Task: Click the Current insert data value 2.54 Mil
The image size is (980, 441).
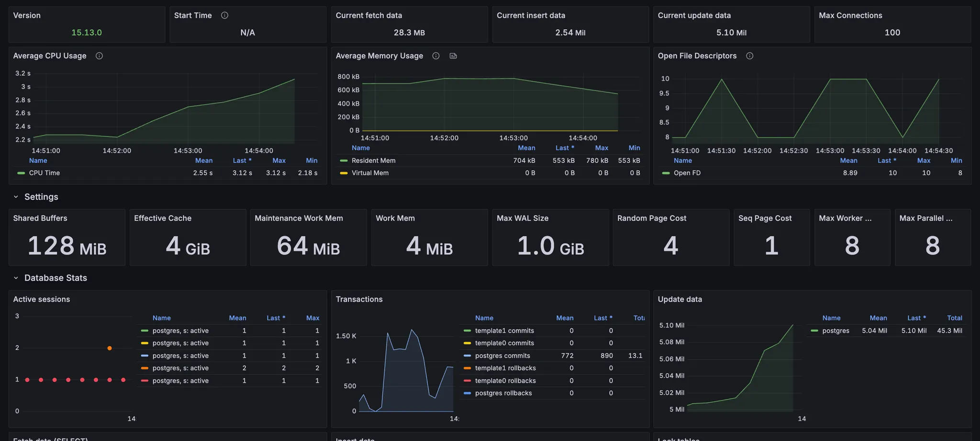Action: pos(570,33)
